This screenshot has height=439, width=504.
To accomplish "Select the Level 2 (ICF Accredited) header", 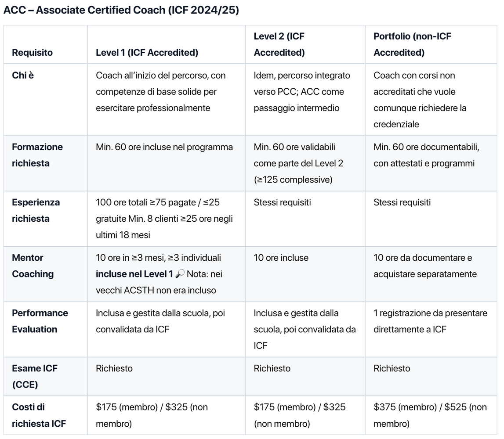I will 279,44.
